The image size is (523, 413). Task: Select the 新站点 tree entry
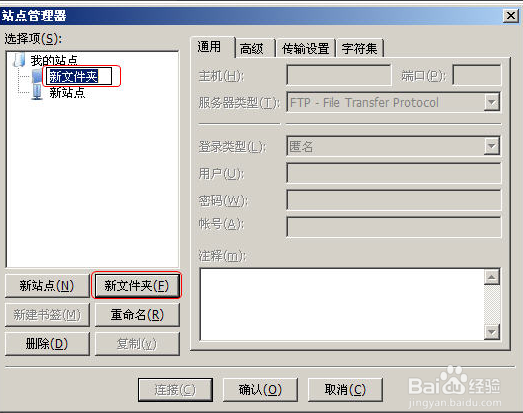click(67, 92)
